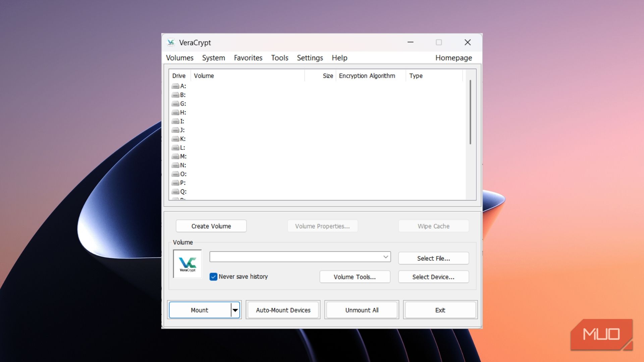Click the Drive column header
Image resolution: width=644 pixels, height=362 pixels.
pos(179,76)
